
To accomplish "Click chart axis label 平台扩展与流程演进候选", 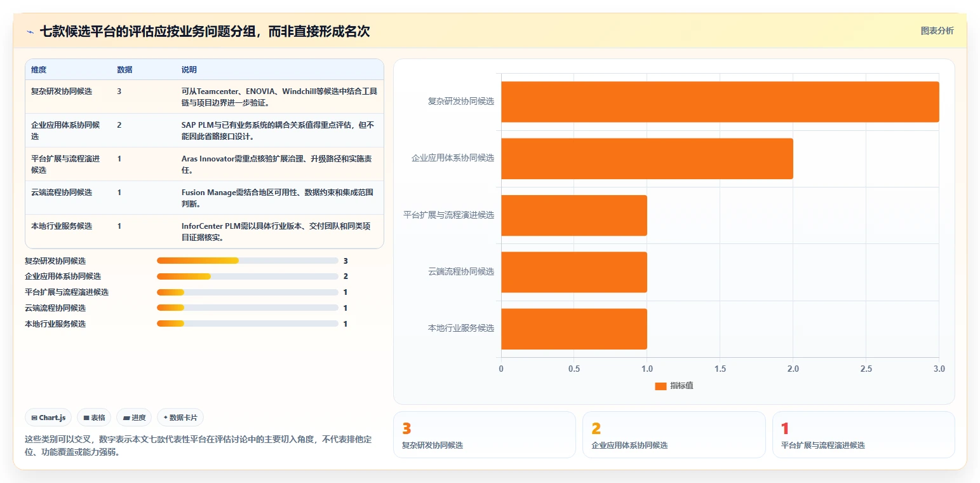I will click(x=448, y=215).
